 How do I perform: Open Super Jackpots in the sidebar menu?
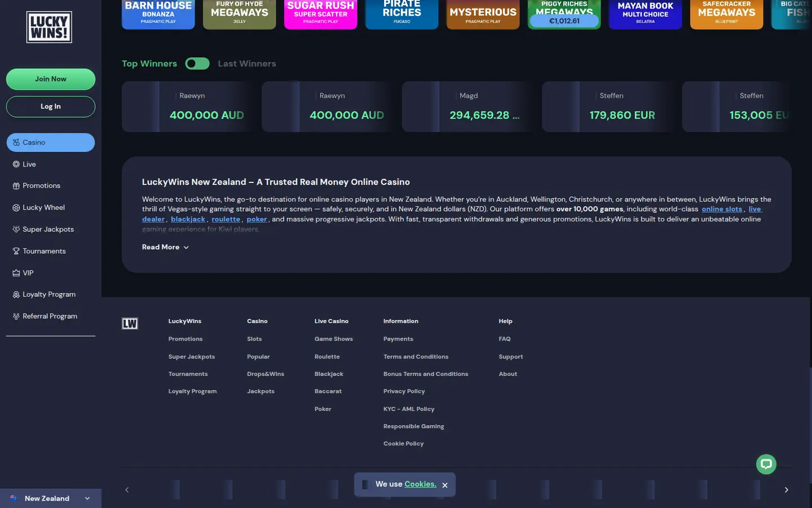[51, 229]
